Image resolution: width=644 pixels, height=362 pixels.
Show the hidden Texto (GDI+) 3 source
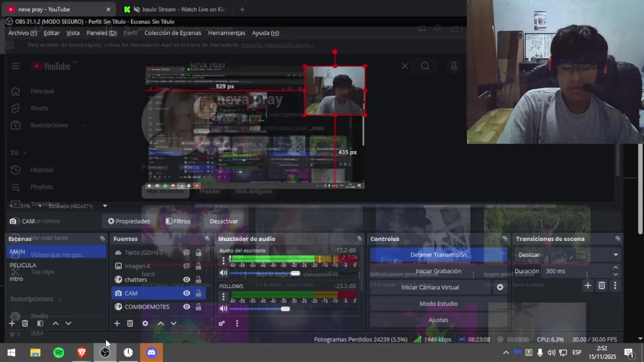click(x=187, y=252)
